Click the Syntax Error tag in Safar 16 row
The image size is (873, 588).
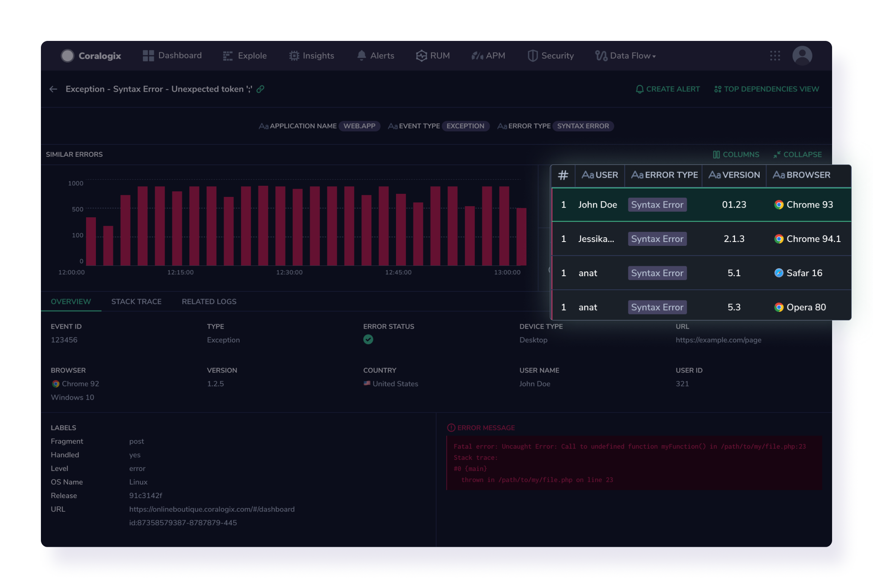657,273
